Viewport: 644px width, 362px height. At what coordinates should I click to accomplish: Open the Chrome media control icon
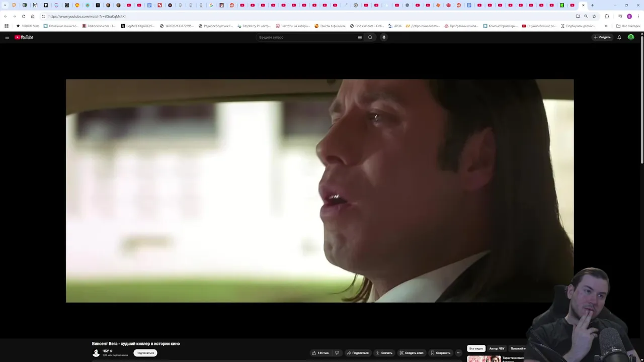(620, 16)
